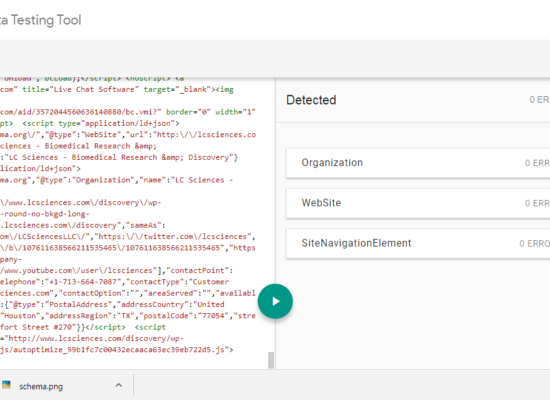Open schema.png download options chevron
This screenshot has height=400, width=550.
tap(119, 385)
